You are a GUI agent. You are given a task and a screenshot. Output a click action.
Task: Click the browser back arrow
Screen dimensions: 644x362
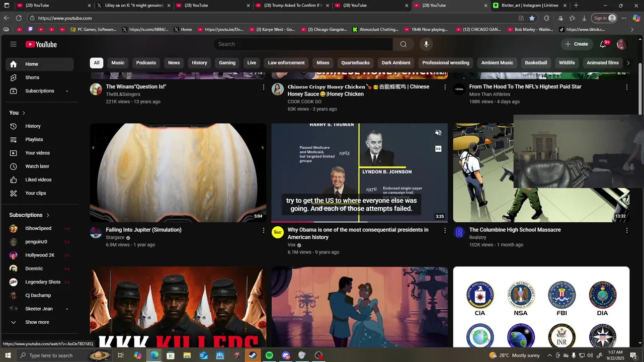7,18
